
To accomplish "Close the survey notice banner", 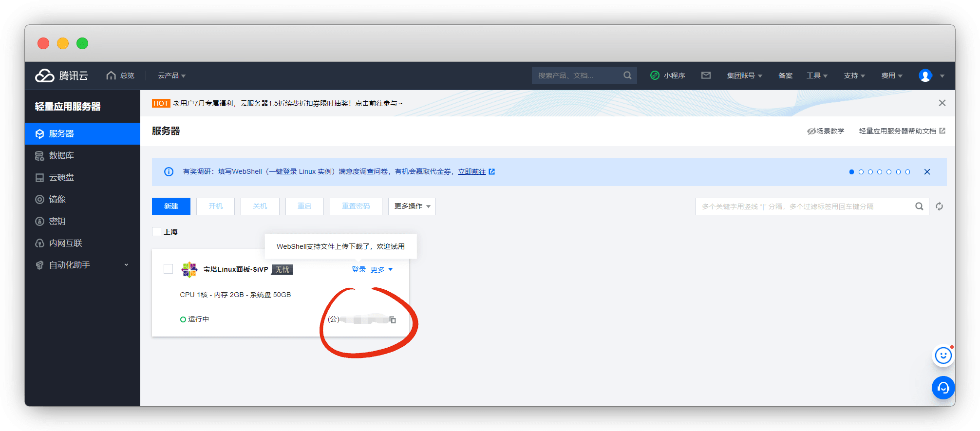I will pos(927,172).
